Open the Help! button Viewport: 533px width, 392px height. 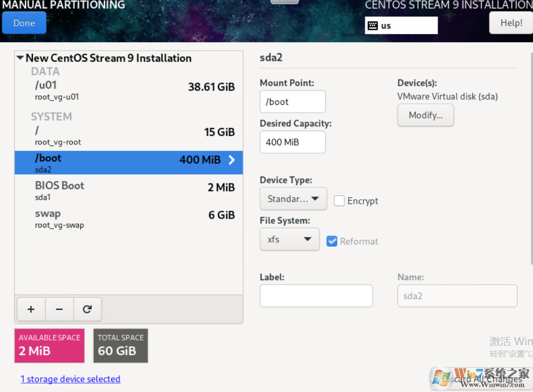pos(511,23)
